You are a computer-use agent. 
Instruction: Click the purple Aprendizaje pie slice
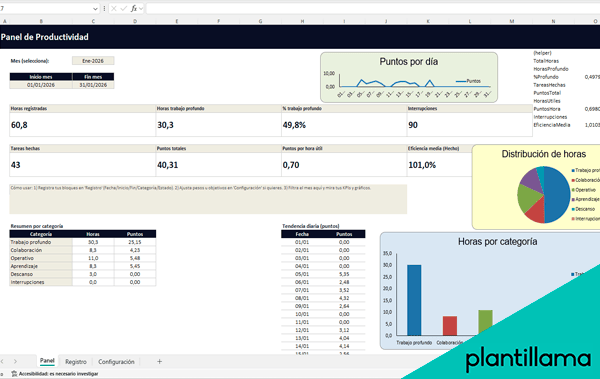click(x=532, y=180)
